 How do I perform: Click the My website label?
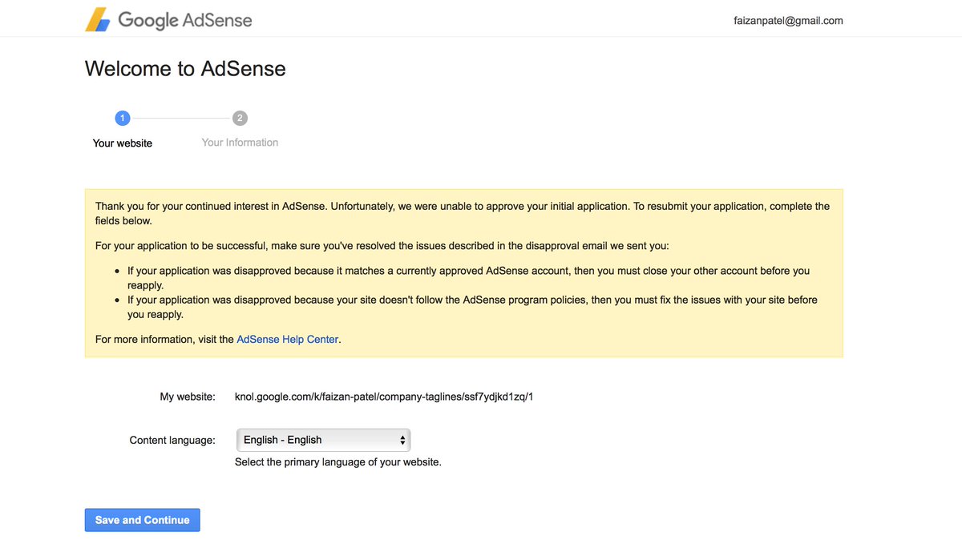click(188, 397)
